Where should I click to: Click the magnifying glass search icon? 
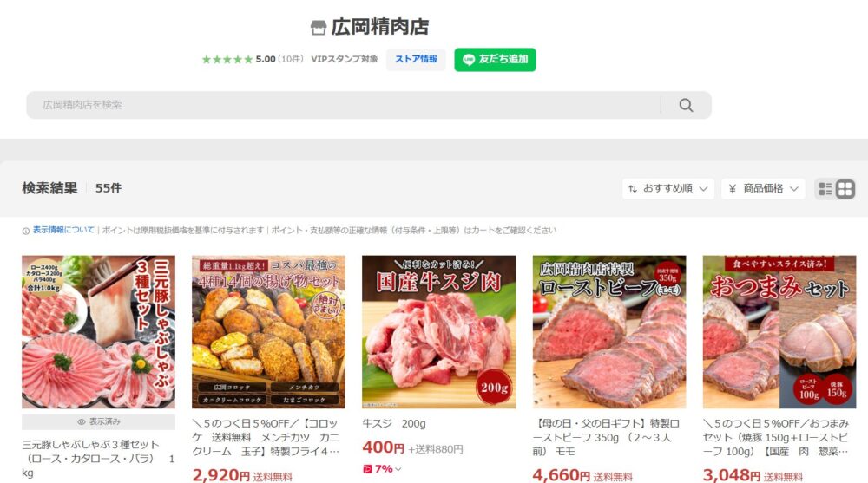(x=686, y=105)
